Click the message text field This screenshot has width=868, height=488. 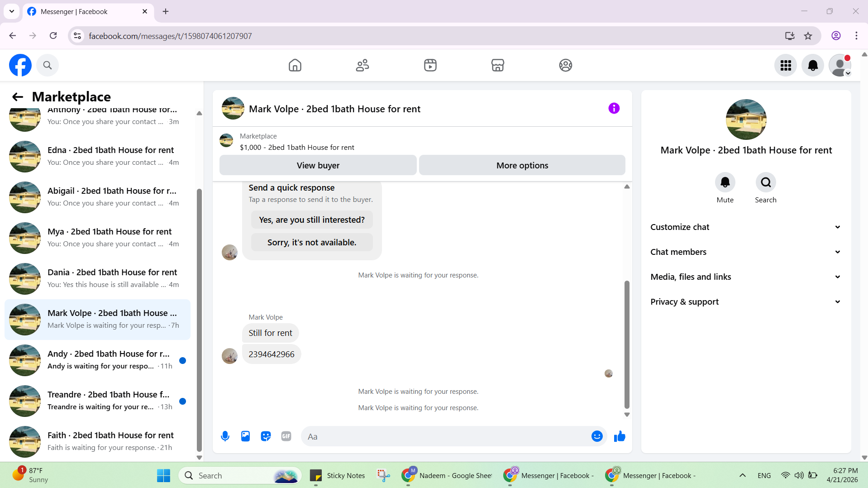[446, 436]
